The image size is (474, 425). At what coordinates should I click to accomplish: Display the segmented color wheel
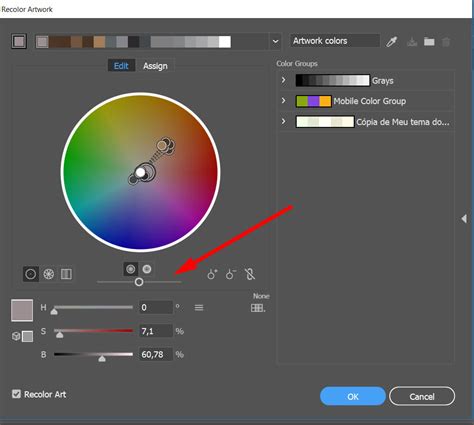(x=49, y=274)
